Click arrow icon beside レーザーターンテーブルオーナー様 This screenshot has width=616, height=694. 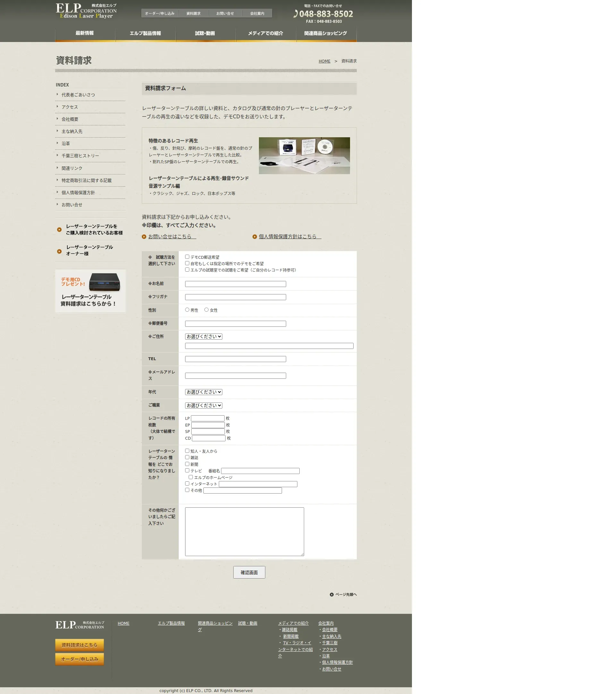click(x=59, y=252)
